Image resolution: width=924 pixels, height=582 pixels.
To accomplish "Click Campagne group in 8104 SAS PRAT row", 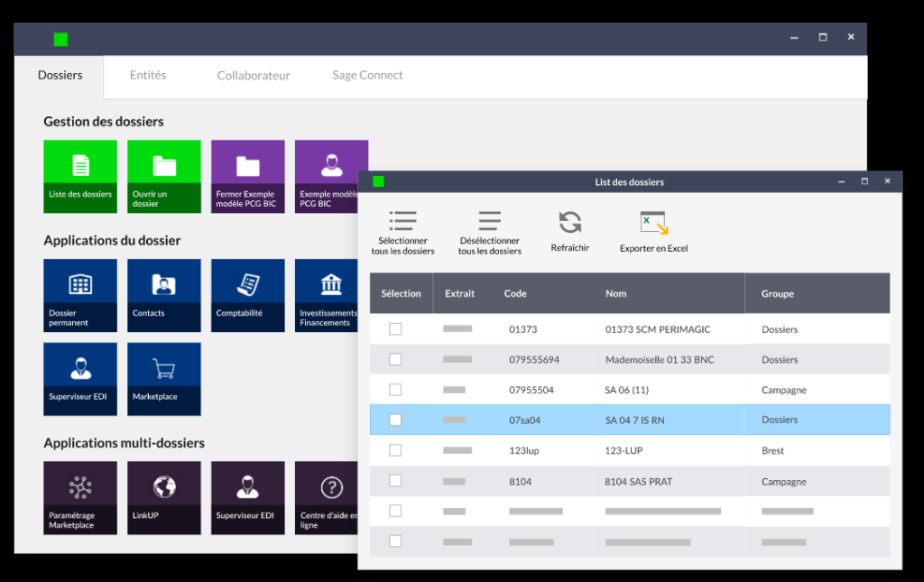I will (784, 481).
